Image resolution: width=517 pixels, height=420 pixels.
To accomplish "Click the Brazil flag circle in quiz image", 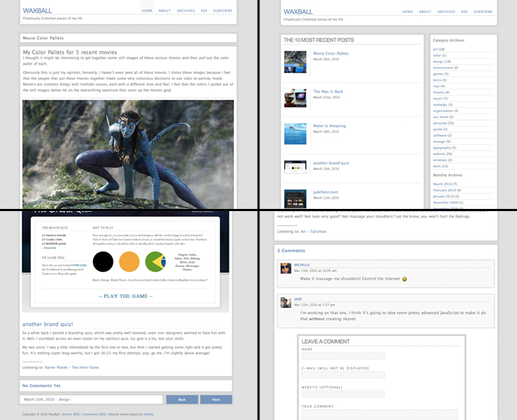I will (x=156, y=262).
